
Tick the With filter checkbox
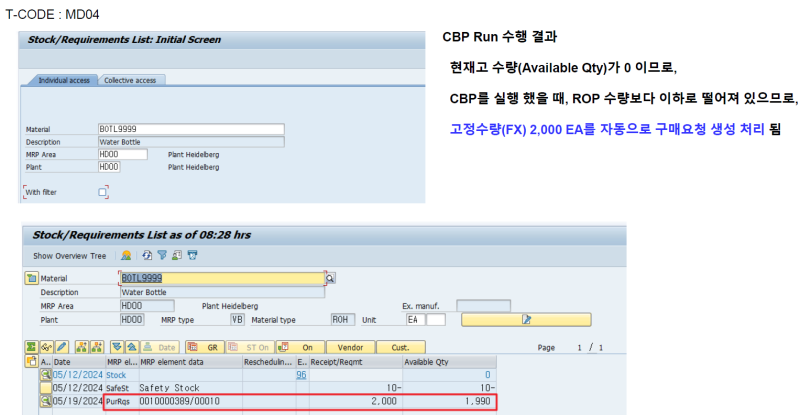pyautogui.click(x=103, y=192)
